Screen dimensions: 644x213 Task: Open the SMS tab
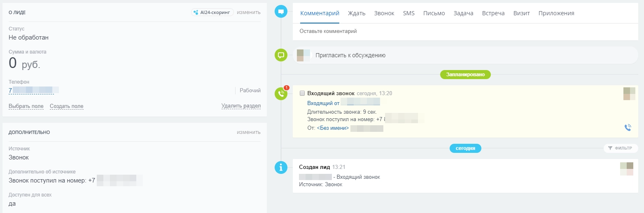pyautogui.click(x=409, y=13)
